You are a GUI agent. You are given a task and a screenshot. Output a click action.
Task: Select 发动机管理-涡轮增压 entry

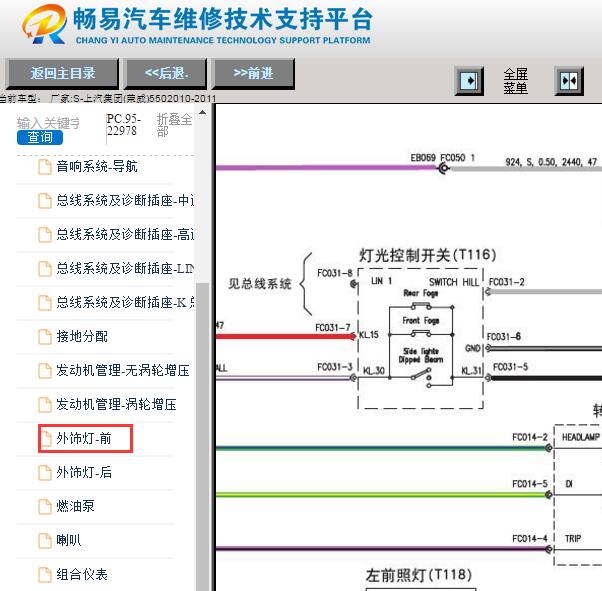(x=116, y=404)
